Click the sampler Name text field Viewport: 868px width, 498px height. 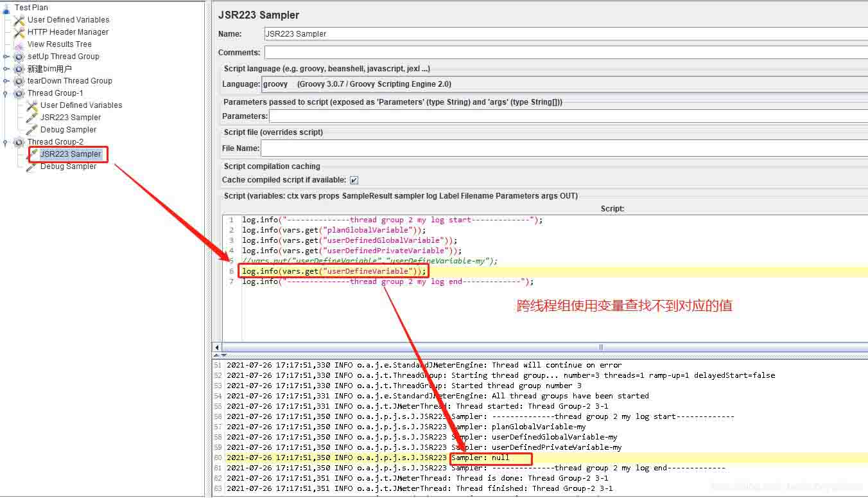tap(565, 34)
